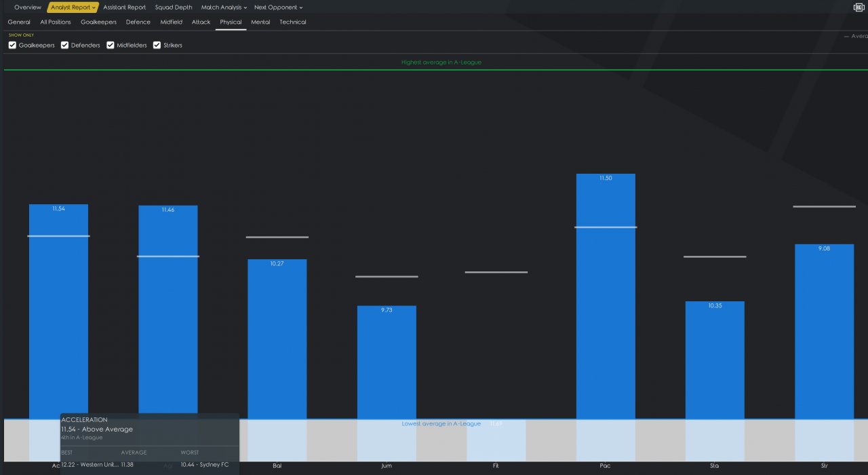868x475 pixels.
Task: Go to the Overview section
Action: (28, 7)
